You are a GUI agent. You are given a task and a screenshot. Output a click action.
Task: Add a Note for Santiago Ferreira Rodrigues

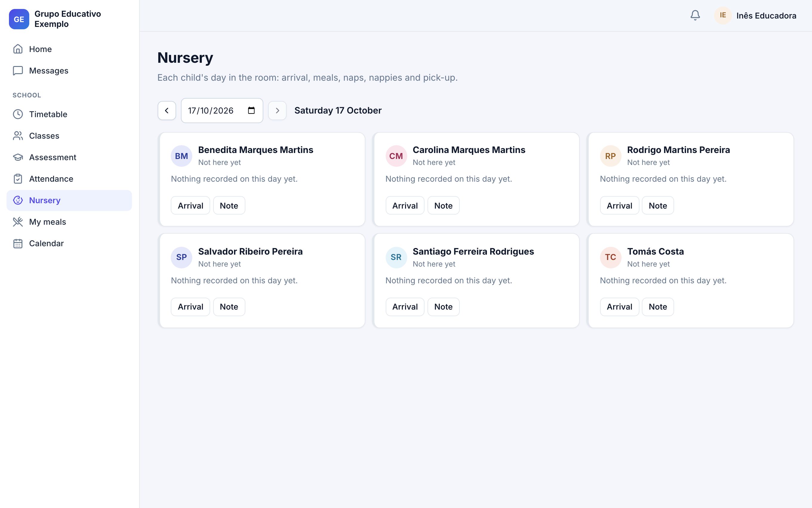coord(443,307)
